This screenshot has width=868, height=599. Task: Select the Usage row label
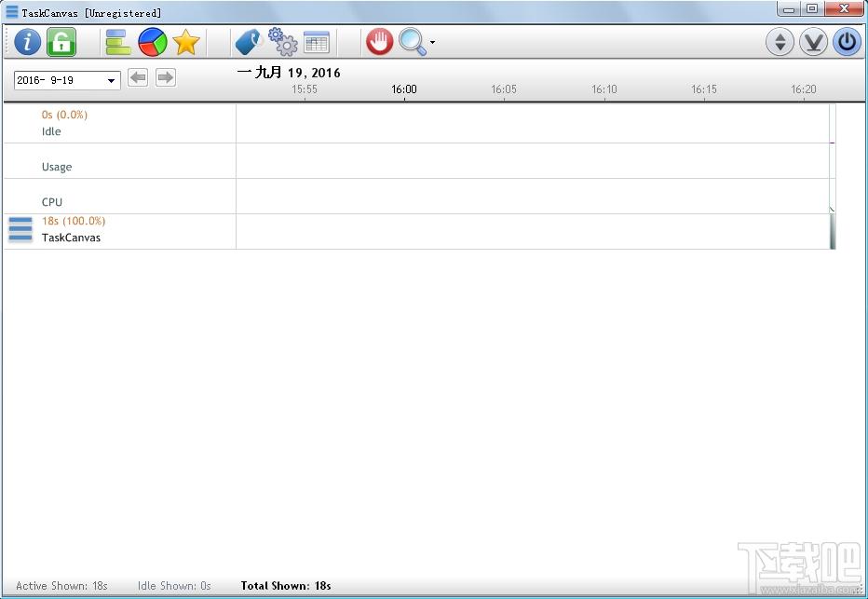tap(57, 167)
